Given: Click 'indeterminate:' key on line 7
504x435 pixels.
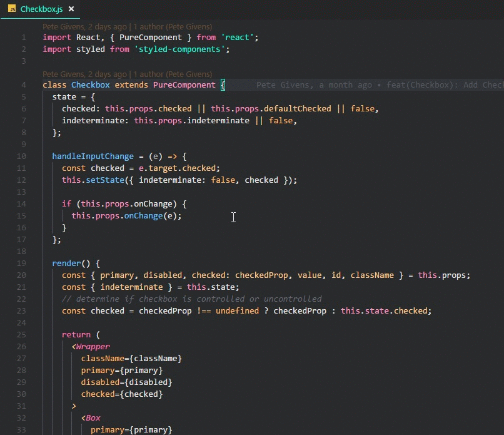Looking at the screenshot, I should [95, 121].
